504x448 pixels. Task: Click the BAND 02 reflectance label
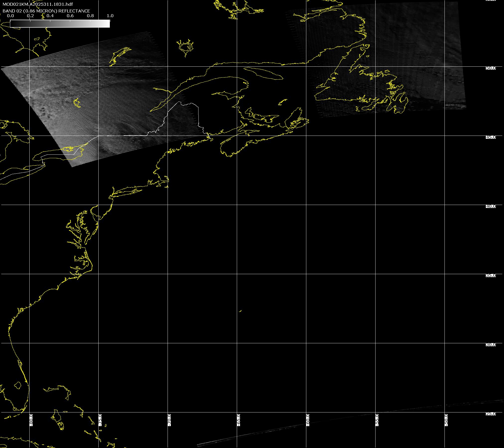(46, 11)
